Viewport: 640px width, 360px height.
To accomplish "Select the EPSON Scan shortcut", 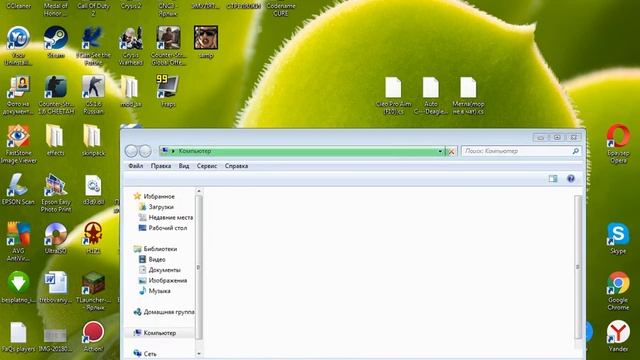I will click(x=18, y=189).
